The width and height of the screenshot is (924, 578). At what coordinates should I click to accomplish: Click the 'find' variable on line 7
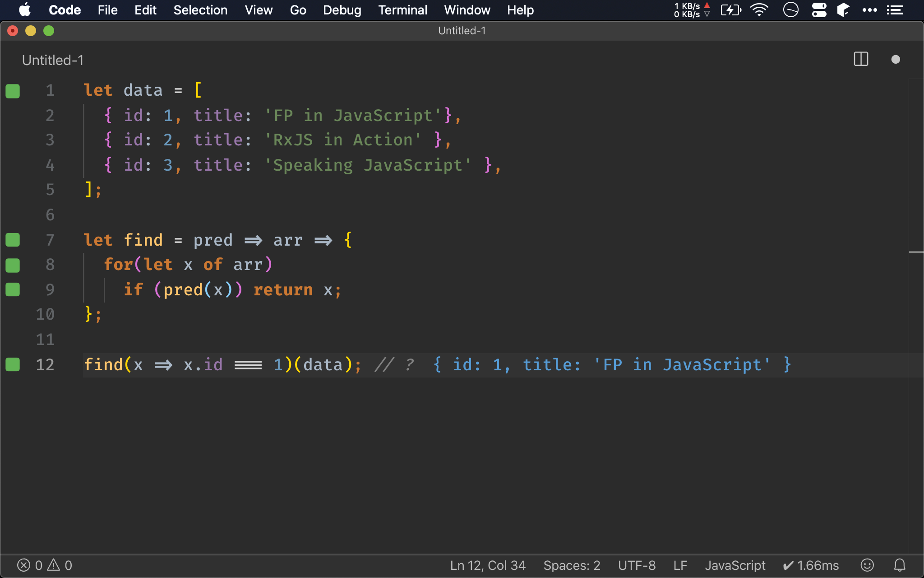click(x=143, y=240)
